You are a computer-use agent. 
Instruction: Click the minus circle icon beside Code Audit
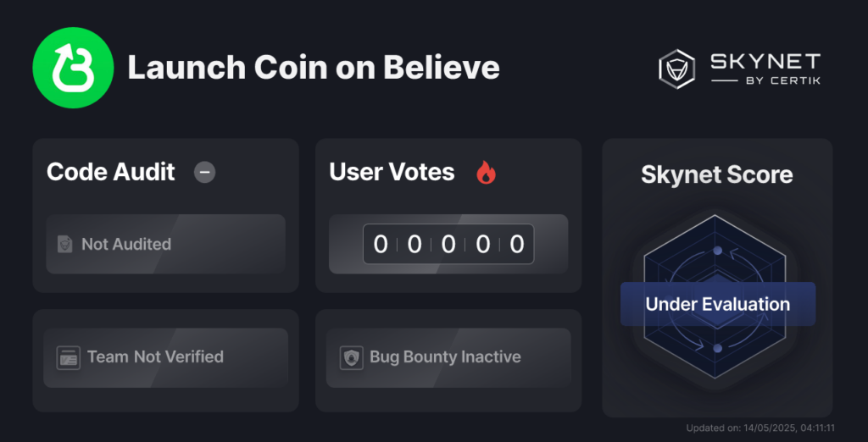point(204,173)
